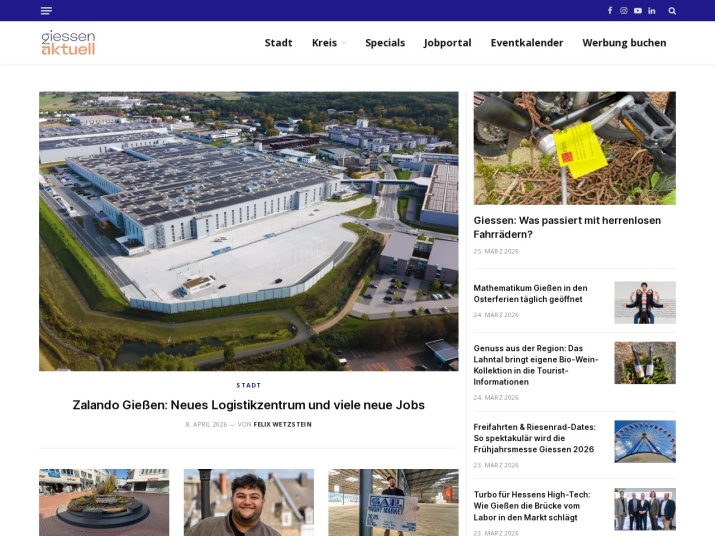Open the Zalando Gießen Logistikzentrum headline
Screen dimensions: 715x536
tap(249, 405)
